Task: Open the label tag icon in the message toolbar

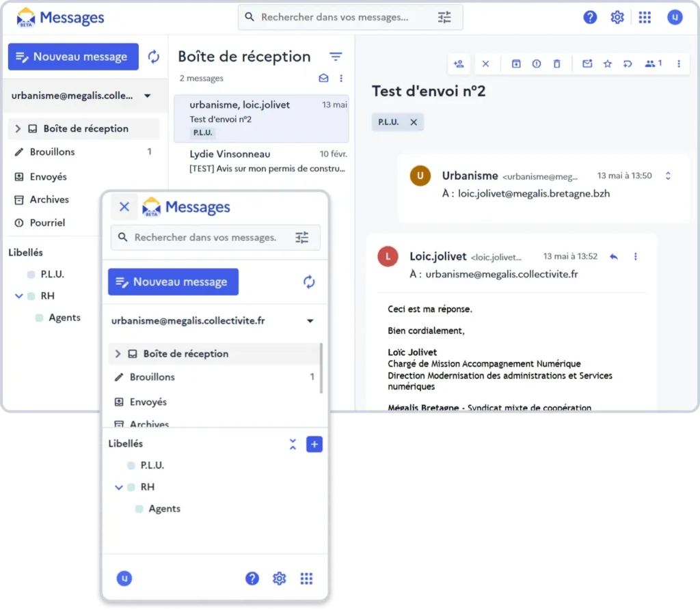Action: click(628, 64)
